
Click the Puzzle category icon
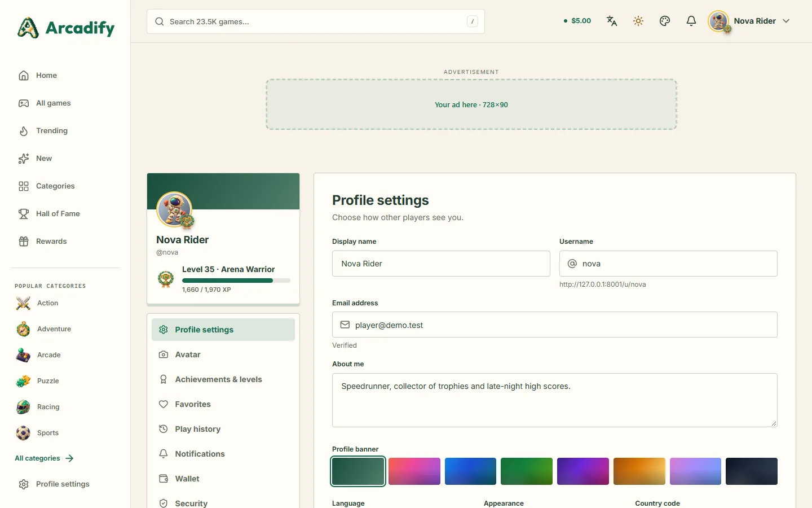click(x=23, y=381)
